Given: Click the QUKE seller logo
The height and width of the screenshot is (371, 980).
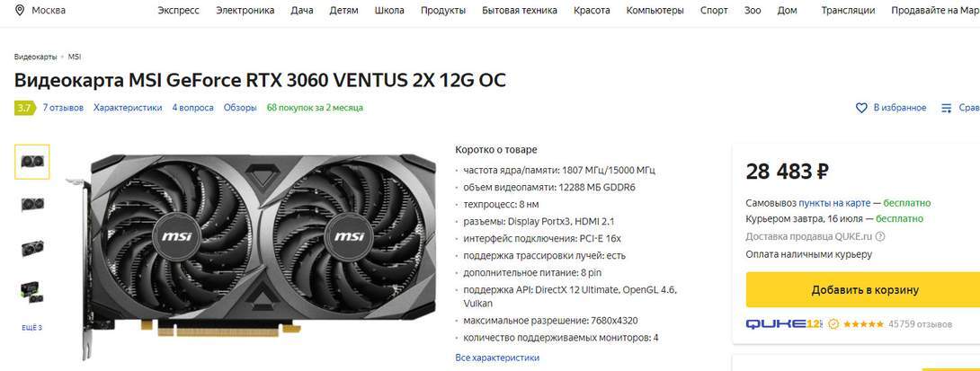Looking at the screenshot, I should [784, 323].
